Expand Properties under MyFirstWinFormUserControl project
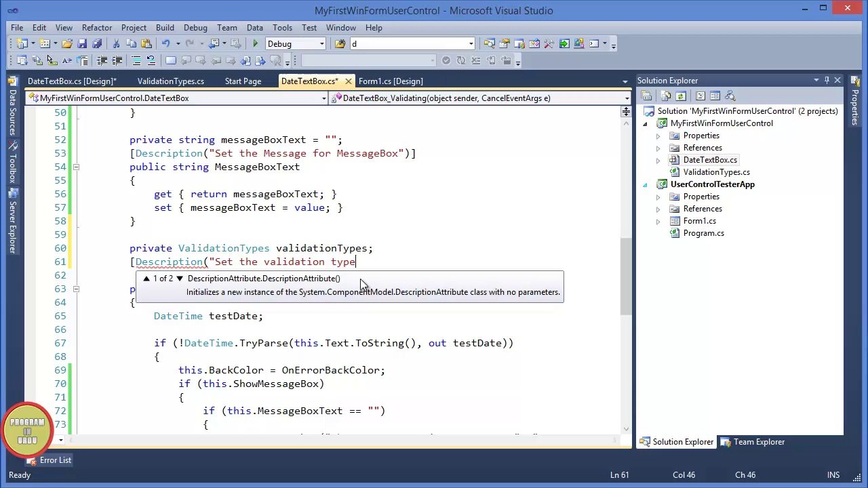 (x=658, y=136)
